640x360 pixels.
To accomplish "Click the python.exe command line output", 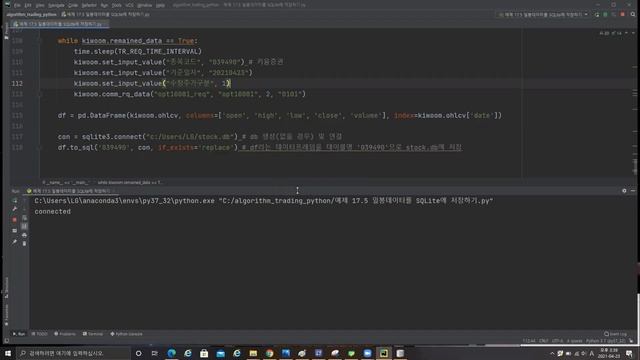I will (x=264, y=201).
